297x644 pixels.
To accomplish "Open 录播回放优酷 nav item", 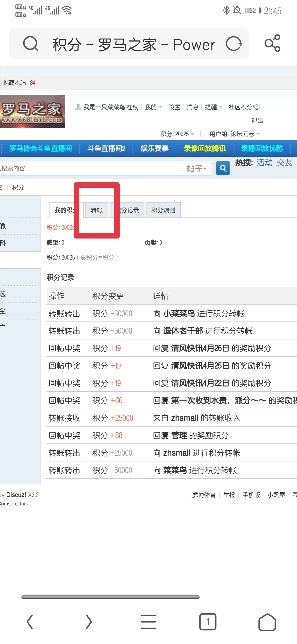I will [x=262, y=148].
